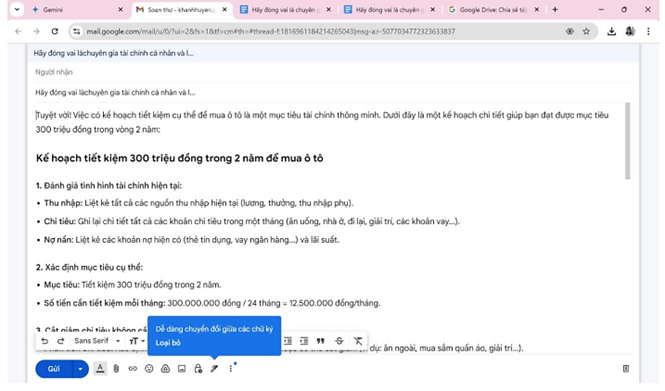Viewport: 665px width, 391px height.
Task: Click the eye tracking-protection icon in address bar
Action: tap(570, 31)
